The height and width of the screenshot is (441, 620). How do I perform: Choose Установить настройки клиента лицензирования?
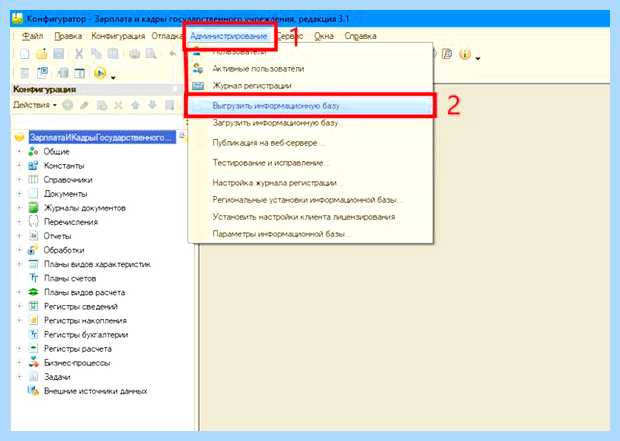click(310, 217)
